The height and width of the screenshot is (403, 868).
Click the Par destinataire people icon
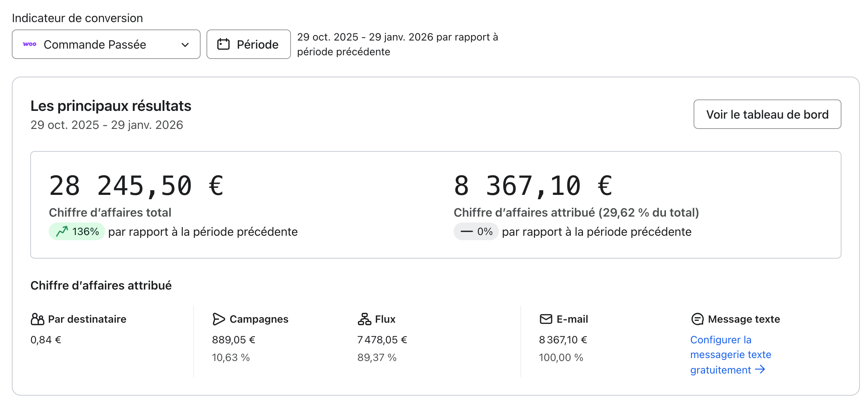pyautogui.click(x=37, y=319)
